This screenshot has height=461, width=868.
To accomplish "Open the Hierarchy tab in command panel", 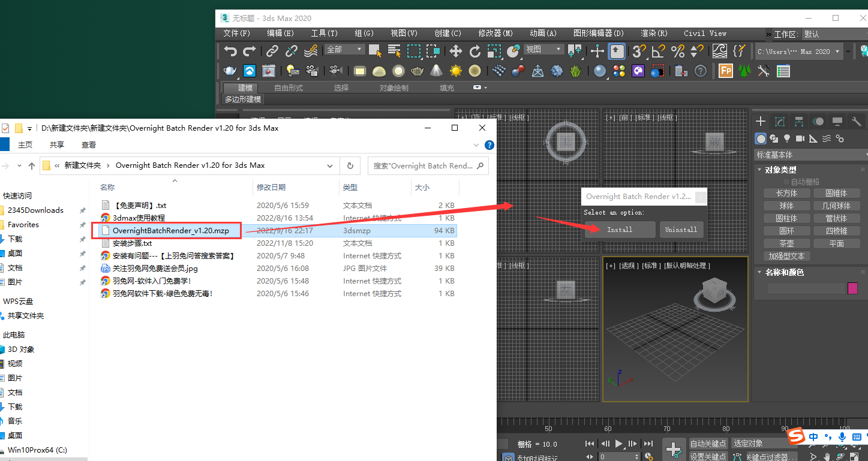I will [x=799, y=122].
